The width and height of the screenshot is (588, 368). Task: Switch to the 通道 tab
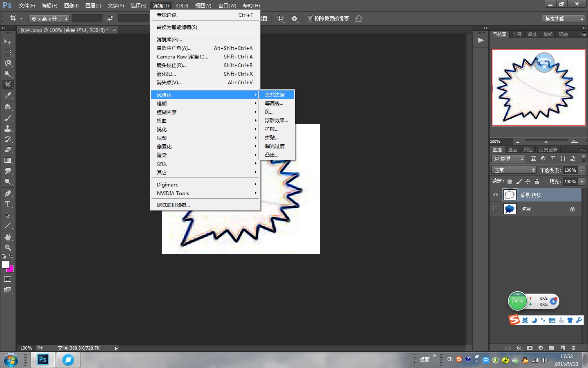click(x=512, y=150)
